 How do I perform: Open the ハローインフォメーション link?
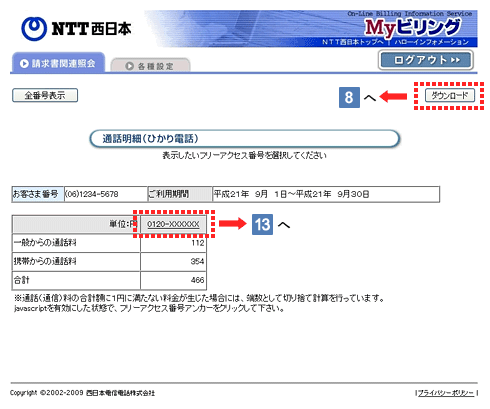431,42
